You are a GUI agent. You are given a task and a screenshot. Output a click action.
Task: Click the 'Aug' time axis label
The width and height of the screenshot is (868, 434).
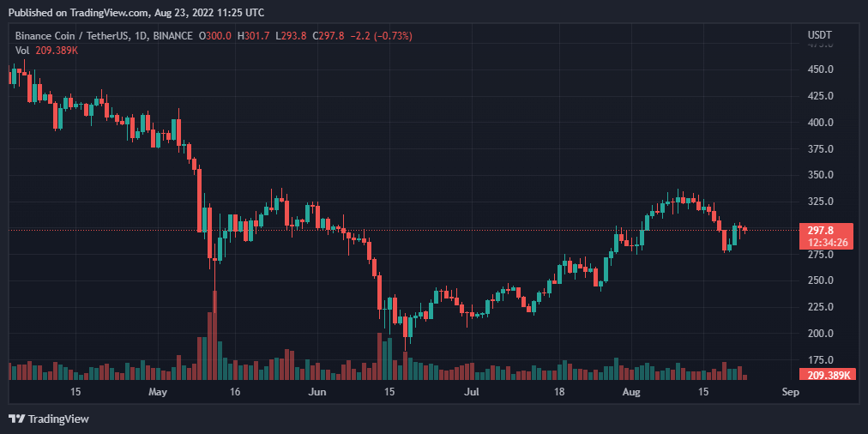click(631, 393)
